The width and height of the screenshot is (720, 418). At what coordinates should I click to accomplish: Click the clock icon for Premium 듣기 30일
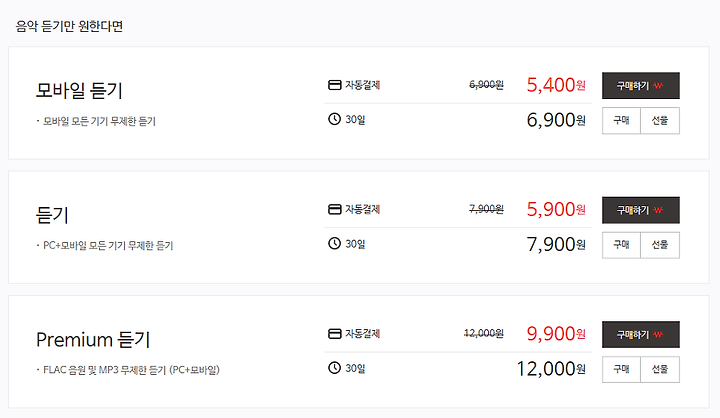334,368
